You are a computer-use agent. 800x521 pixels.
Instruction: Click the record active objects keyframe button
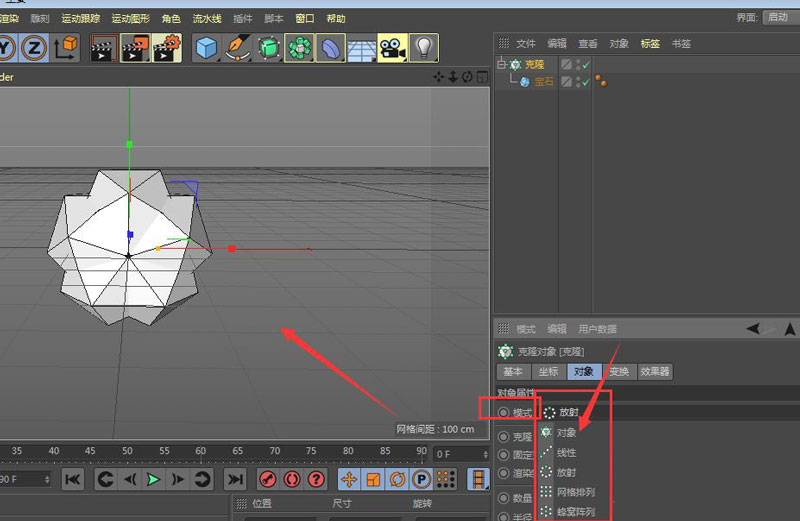coord(267,480)
